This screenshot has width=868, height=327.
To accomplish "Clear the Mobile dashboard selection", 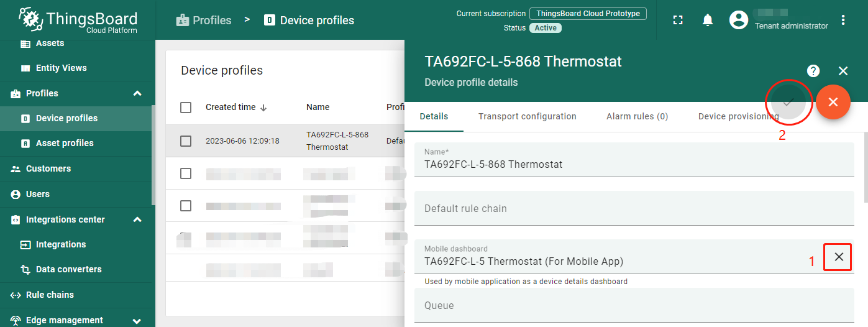I will point(839,257).
